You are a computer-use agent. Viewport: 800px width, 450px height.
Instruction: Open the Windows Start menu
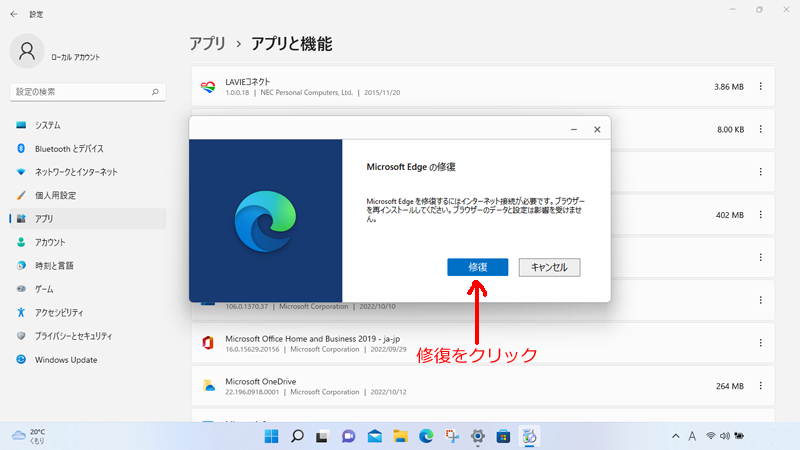click(x=271, y=436)
